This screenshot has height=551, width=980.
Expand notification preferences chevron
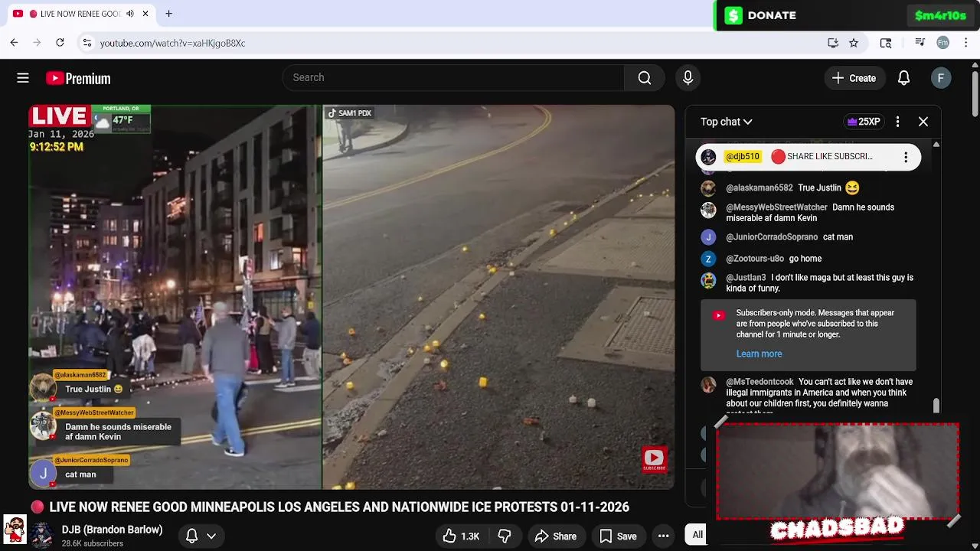click(211, 536)
